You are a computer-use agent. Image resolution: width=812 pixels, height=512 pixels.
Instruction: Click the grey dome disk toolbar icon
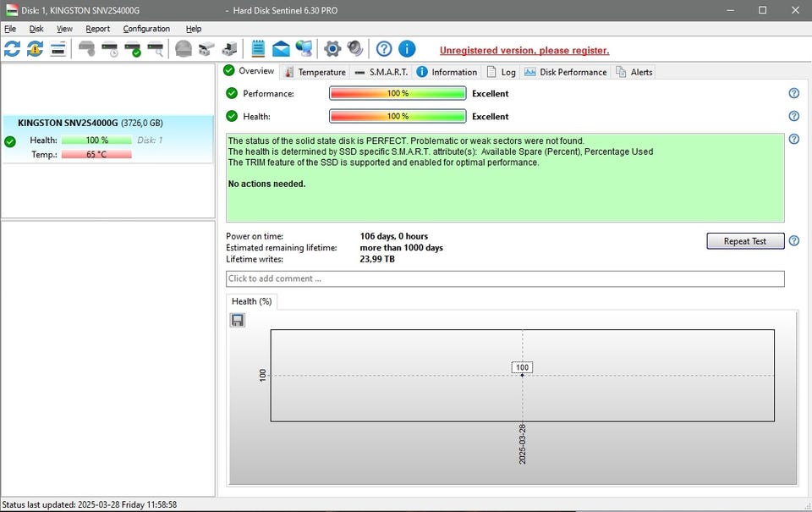point(184,49)
